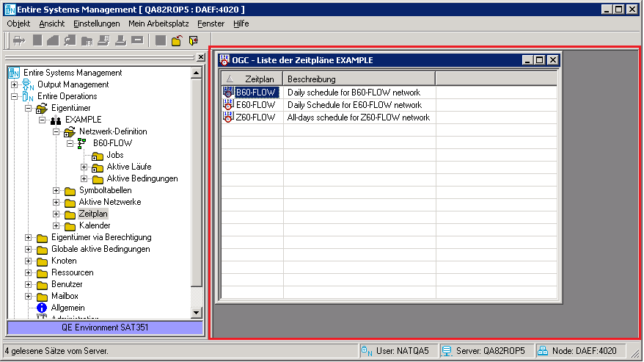Click the Allgemein info icon
This screenshot has width=644, height=362.
(x=42, y=308)
